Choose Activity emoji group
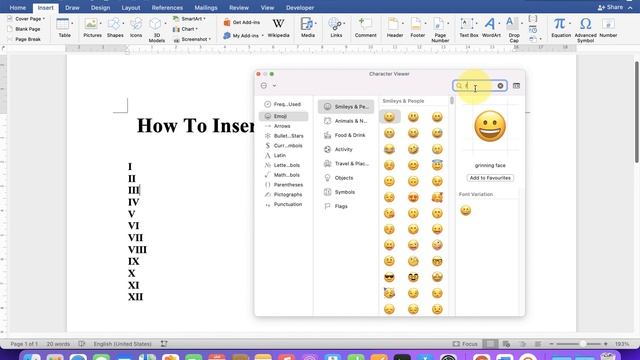 pos(346,149)
